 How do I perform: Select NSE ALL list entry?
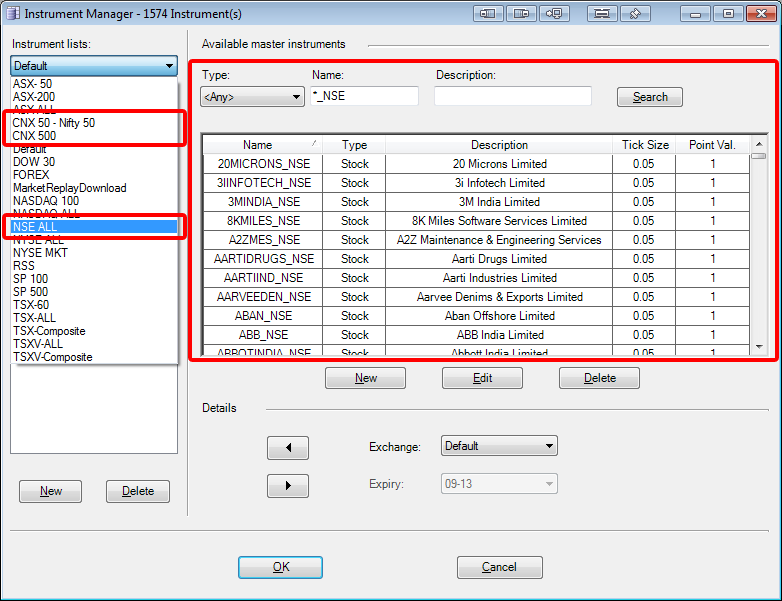[94, 227]
